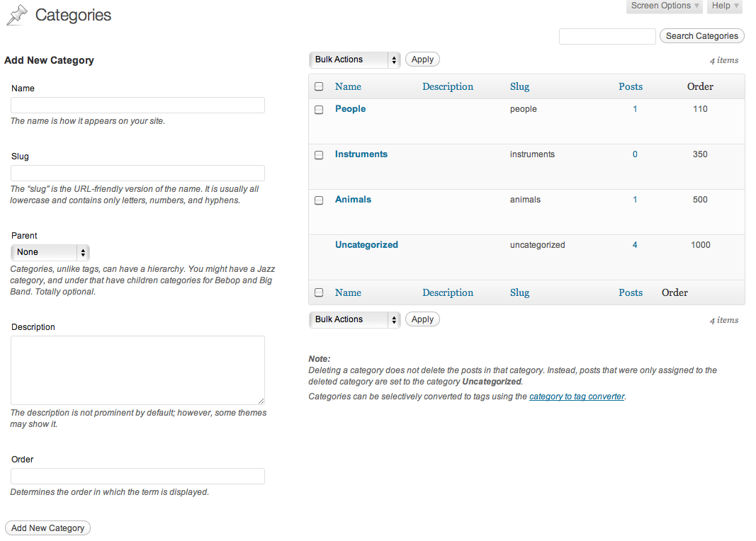This screenshot has width=756, height=541.
Task: Click the Search Categories button
Action: [x=701, y=36]
